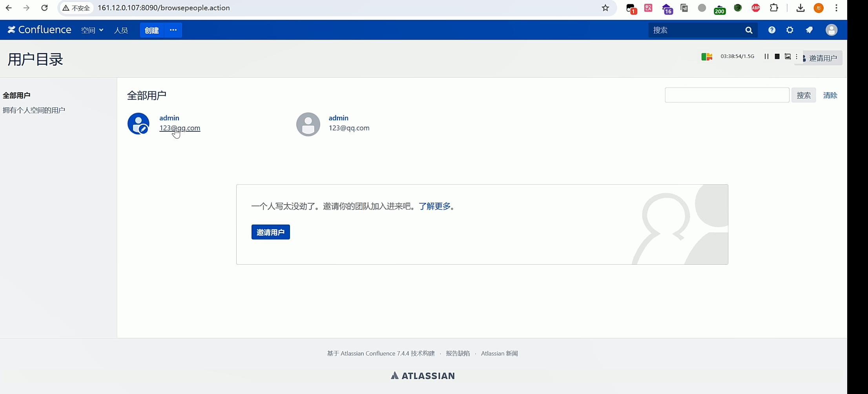
Task: Open the orange Chrome profile avatar
Action: pyautogui.click(x=819, y=8)
